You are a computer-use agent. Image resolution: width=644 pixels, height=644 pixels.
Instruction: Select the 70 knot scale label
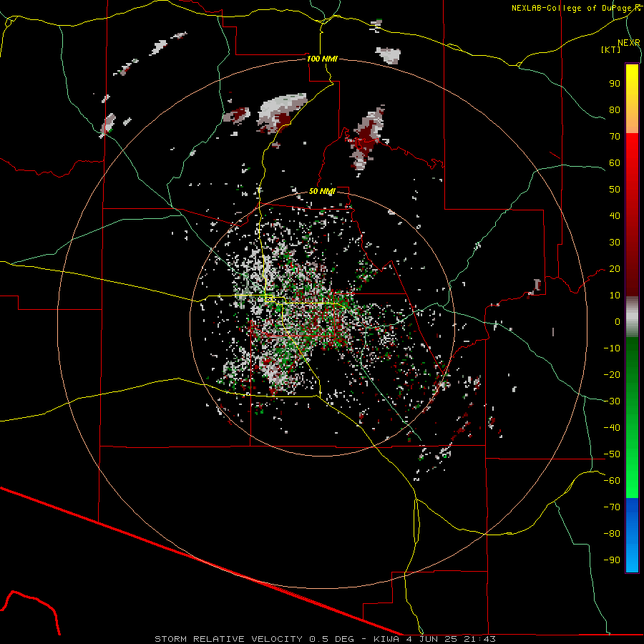pos(615,137)
